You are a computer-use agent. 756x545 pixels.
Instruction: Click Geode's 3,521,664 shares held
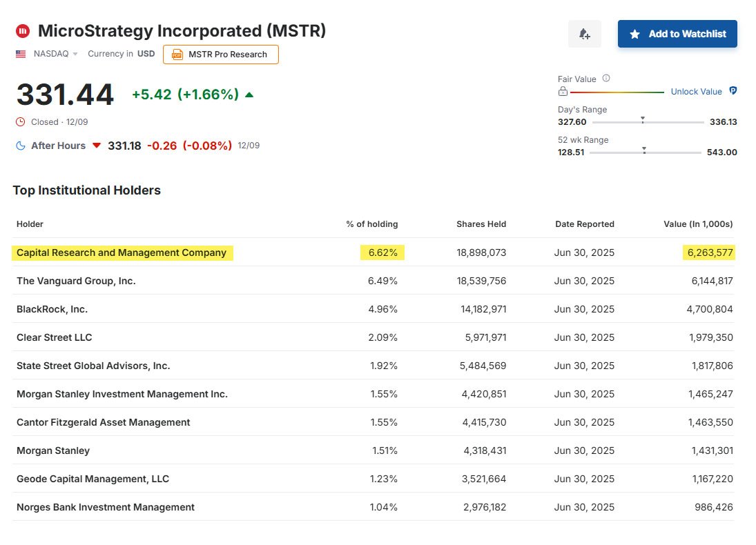point(483,479)
